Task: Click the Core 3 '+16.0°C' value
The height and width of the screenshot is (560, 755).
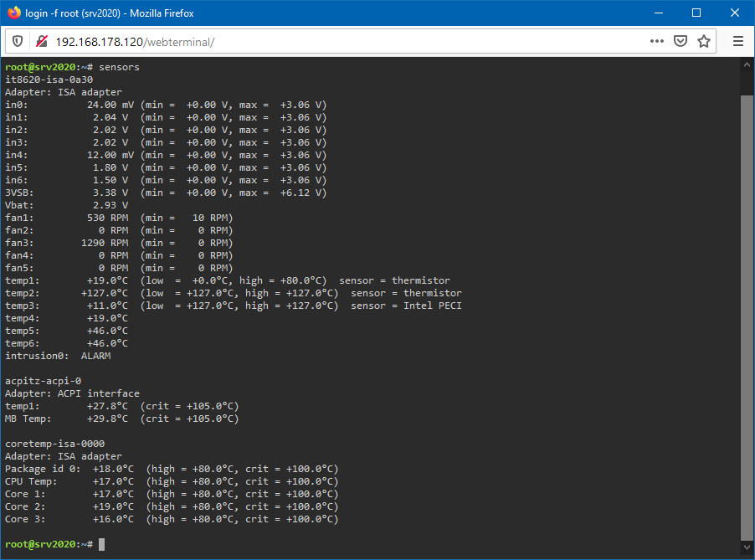Action: (x=114, y=519)
